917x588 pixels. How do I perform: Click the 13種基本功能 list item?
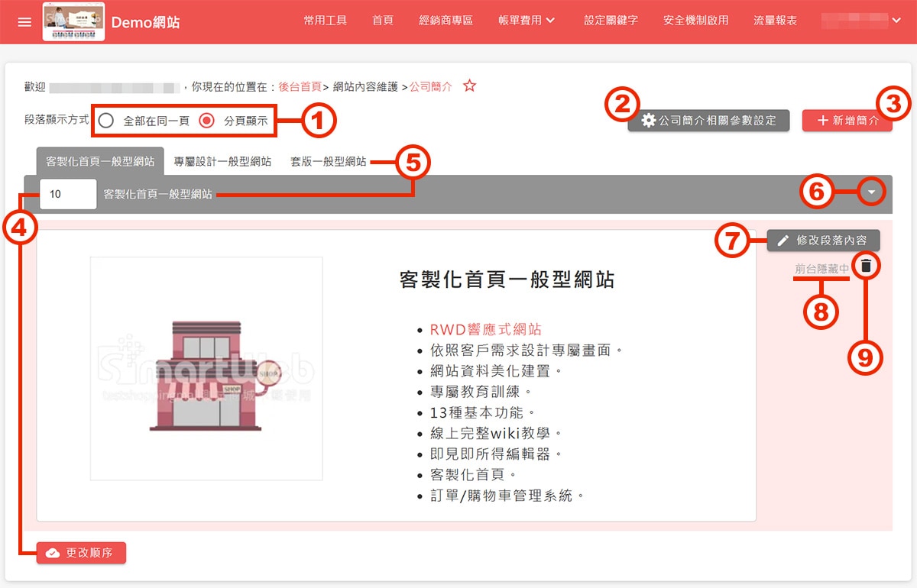click(x=483, y=412)
